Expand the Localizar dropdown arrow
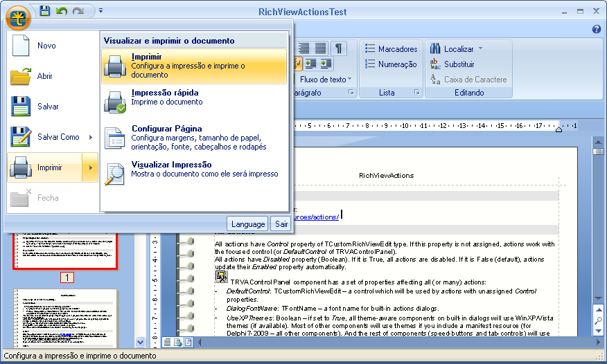Screen dimensions: 607x364 pos(480,49)
